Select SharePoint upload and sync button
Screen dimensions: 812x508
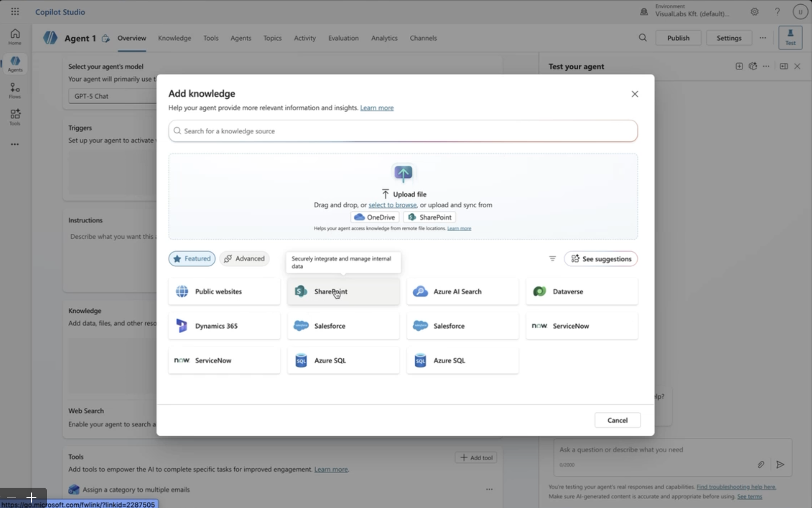[429, 217]
